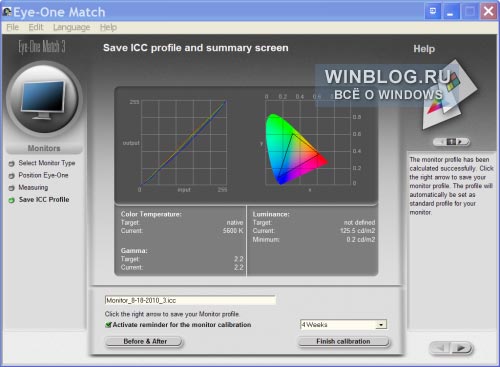Open the File menu
The width and height of the screenshot is (500, 367).
13,27
